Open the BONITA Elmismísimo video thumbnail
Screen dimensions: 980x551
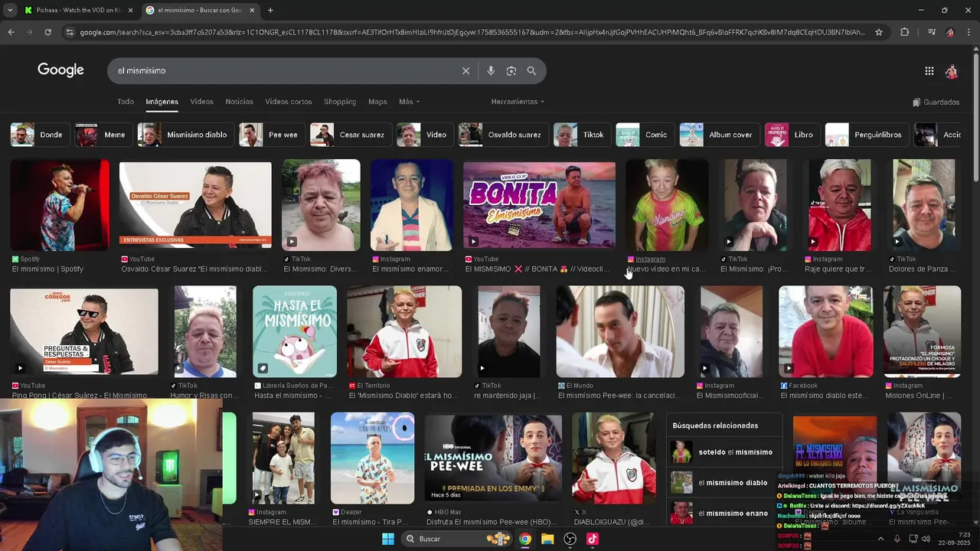tap(539, 204)
